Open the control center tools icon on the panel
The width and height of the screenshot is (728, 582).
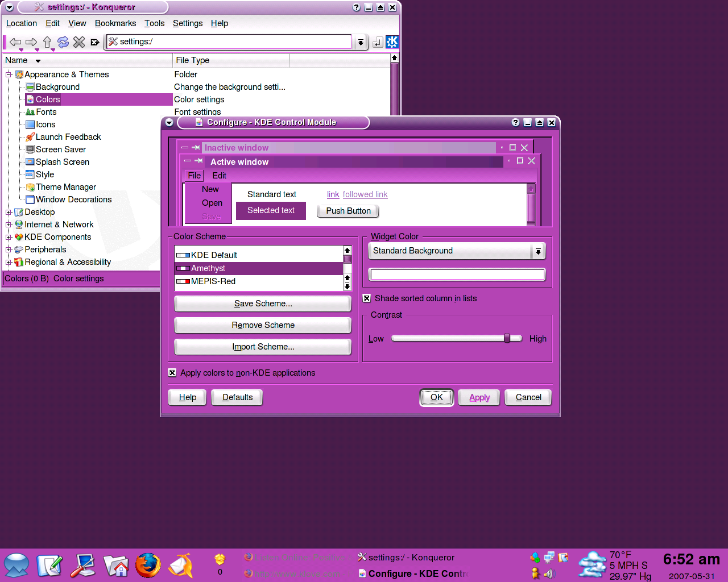coord(82,565)
